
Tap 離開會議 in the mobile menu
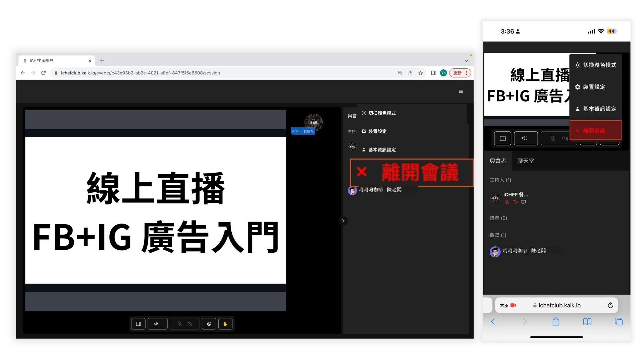595,131
